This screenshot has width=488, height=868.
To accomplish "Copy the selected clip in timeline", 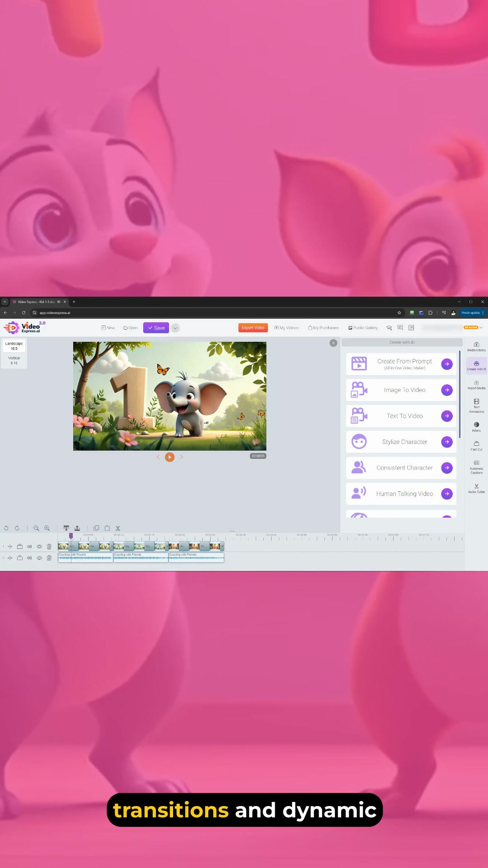I will (96, 528).
